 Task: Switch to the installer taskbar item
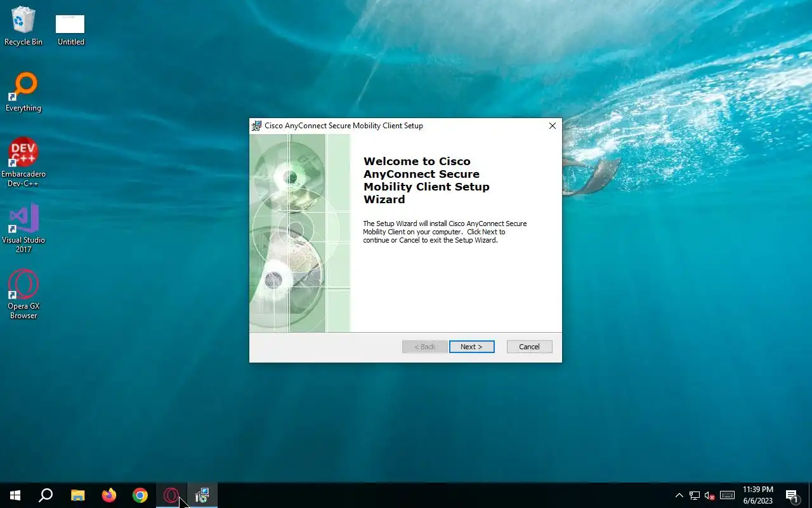point(202,495)
